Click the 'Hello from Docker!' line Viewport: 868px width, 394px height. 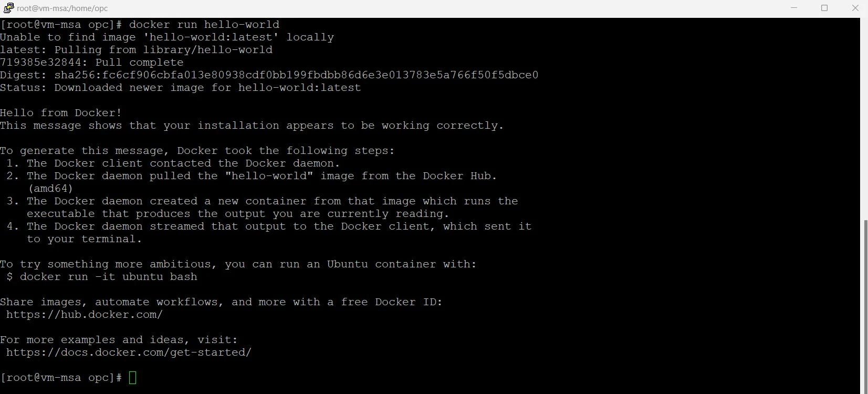click(61, 113)
